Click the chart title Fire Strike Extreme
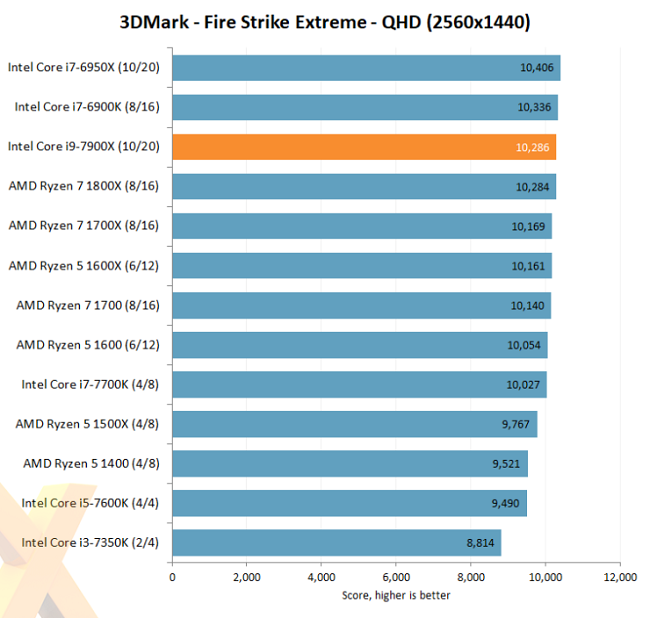The height and width of the screenshot is (618, 650). pyautogui.click(x=325, y=22)
